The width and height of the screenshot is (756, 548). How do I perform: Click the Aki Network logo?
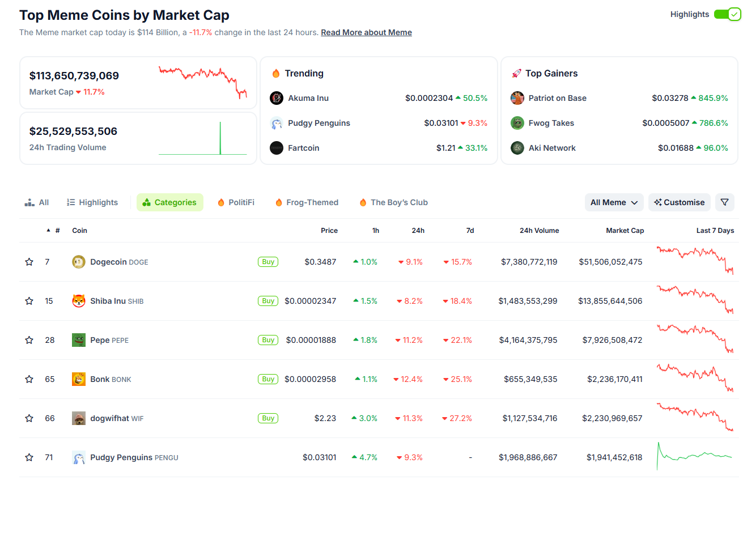(517, 148)
